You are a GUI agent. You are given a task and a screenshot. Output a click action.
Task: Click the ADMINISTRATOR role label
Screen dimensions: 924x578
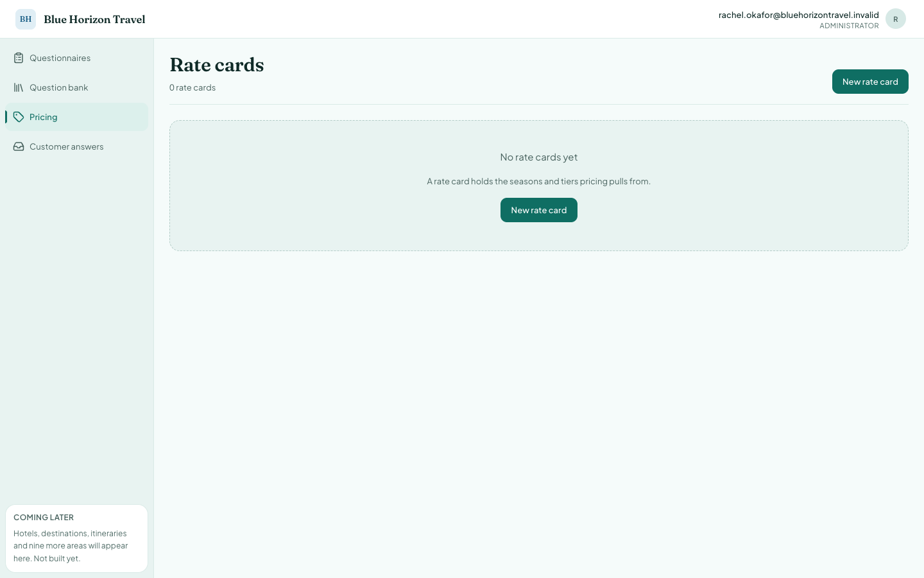(849, 26)
